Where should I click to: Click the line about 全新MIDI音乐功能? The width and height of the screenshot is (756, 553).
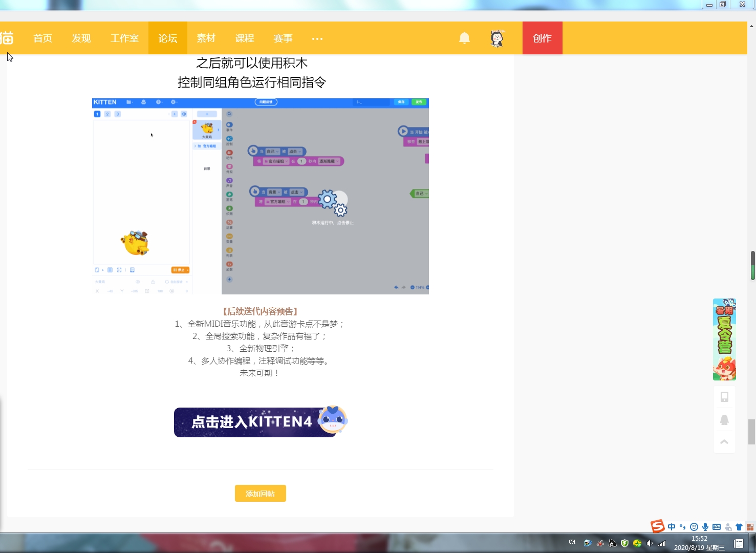pyautogui.click(x=260, y=324)
